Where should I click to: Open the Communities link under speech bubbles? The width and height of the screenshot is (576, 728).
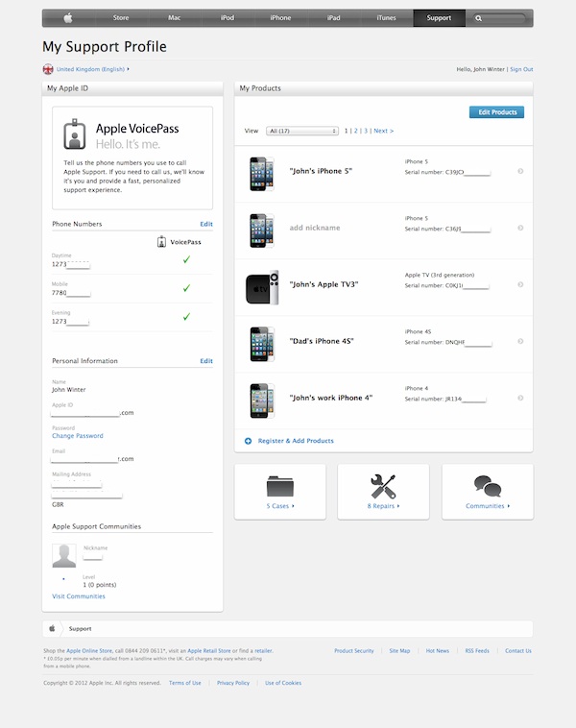[488, 506]
